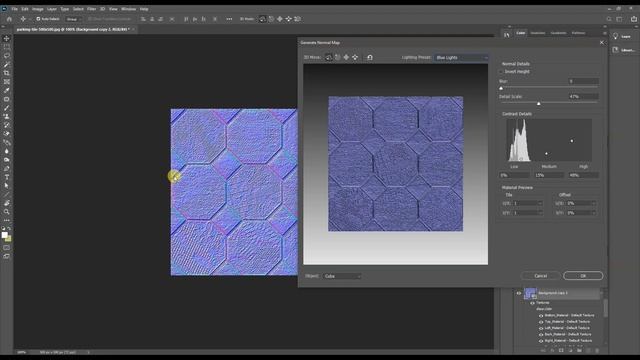Select the Hand tool
The width and height of the screenshot is (640, 360).
pyautogui.click(x=7, y=203)
